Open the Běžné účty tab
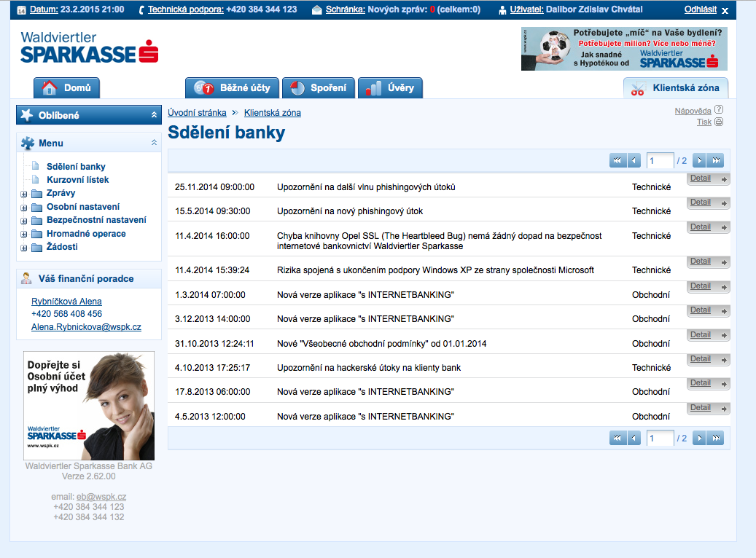This screenshot has height=558, width=756. [x=232, y=87]
